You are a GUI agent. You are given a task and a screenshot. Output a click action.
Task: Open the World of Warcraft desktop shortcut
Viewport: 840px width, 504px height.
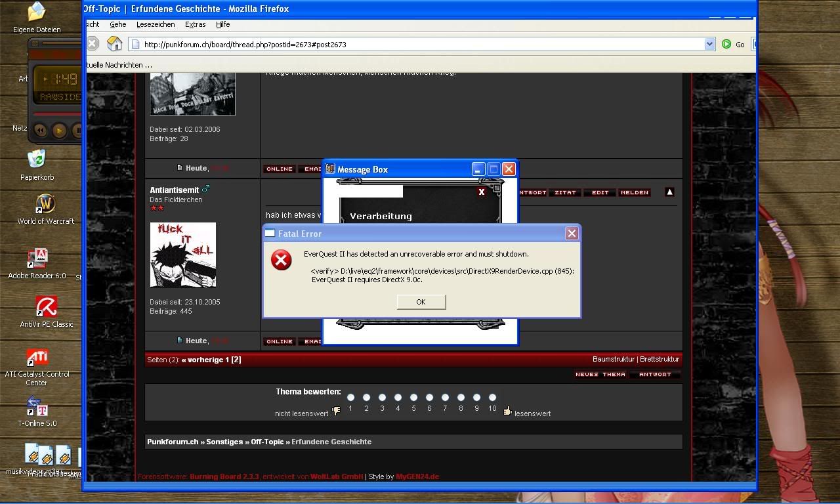coord(45,205)
